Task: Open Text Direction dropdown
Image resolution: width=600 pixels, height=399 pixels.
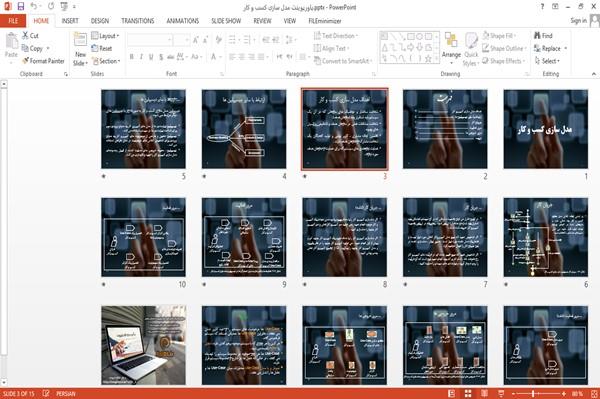Action: click(336, 36)
